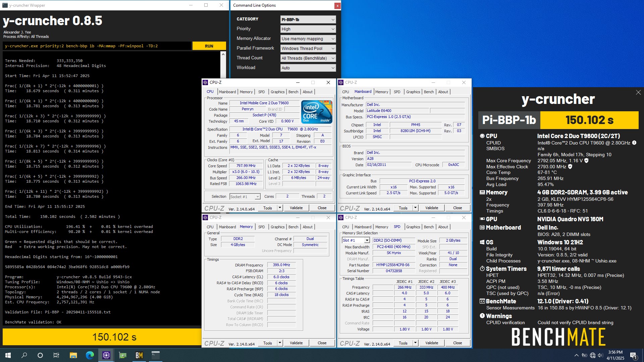Switch to Mainboard tab in CPU window
Viewport: 644px width, 362px height.
(227, 92)
